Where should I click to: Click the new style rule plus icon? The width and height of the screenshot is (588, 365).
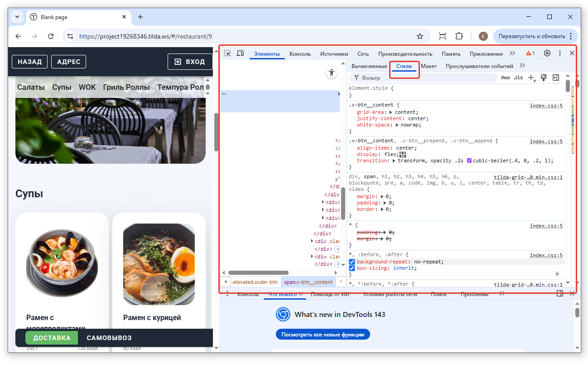tap(531, 78)
